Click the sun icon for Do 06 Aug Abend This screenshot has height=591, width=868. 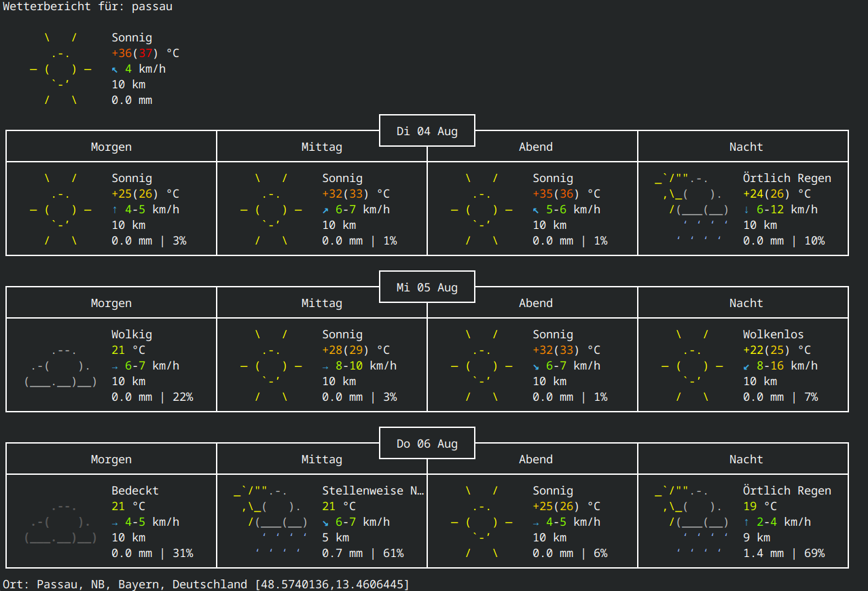pos(482,522)
